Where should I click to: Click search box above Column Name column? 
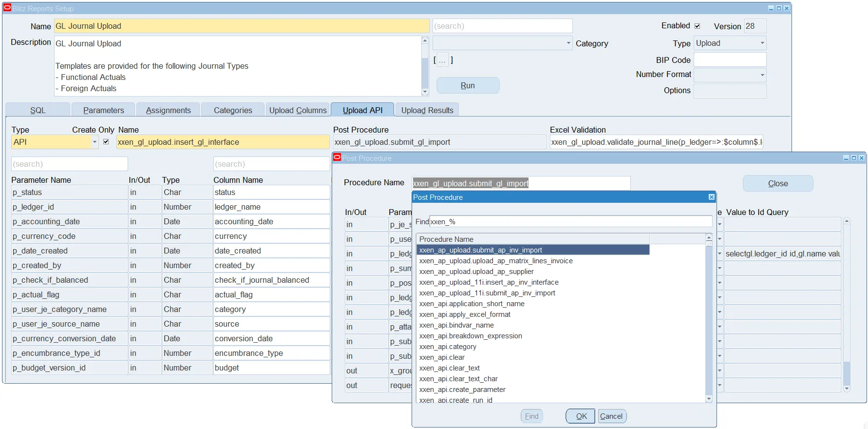(x=271, y=164)
